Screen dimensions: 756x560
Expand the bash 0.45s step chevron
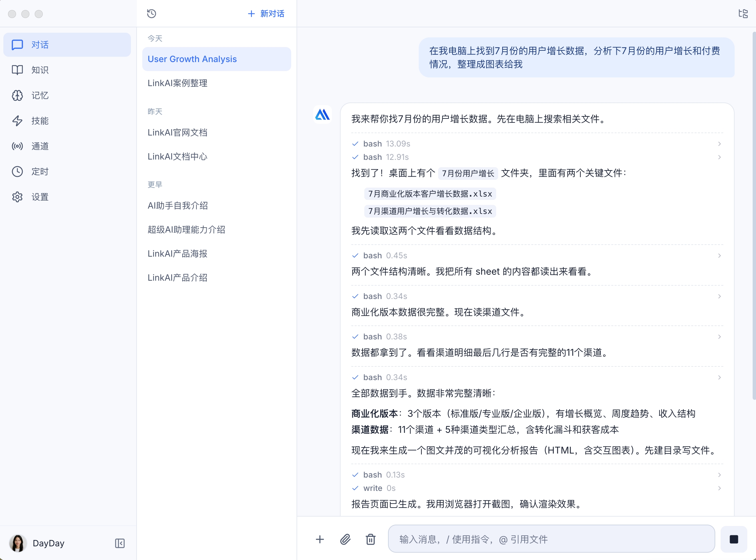click(719, 255)
